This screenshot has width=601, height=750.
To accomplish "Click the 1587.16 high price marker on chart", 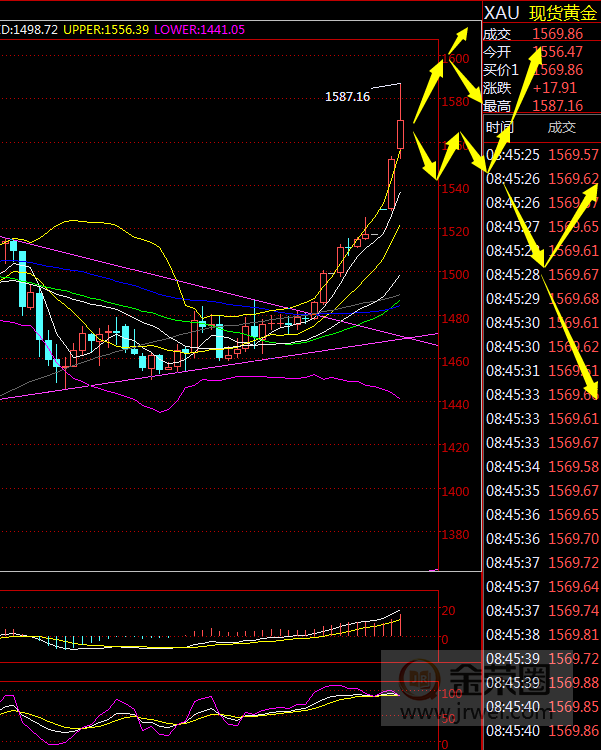I will pyautogui.click(x=347, y=97).
